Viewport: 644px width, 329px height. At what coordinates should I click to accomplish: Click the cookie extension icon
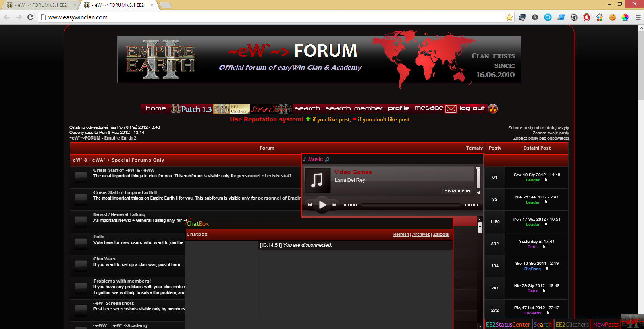(x=612, y=17)
